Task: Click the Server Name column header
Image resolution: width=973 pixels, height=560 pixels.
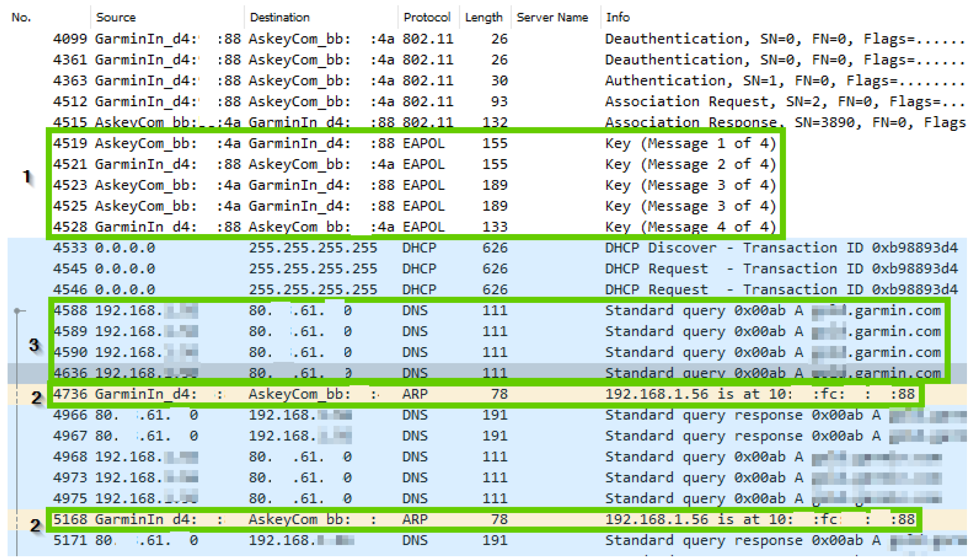Action: 552,17
